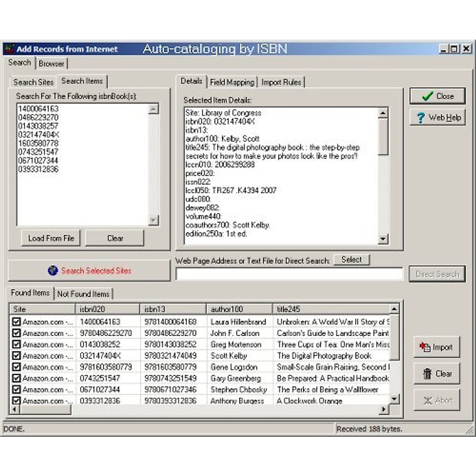
Task: Open the Not Found Items tab
Action: pos(83,294)
